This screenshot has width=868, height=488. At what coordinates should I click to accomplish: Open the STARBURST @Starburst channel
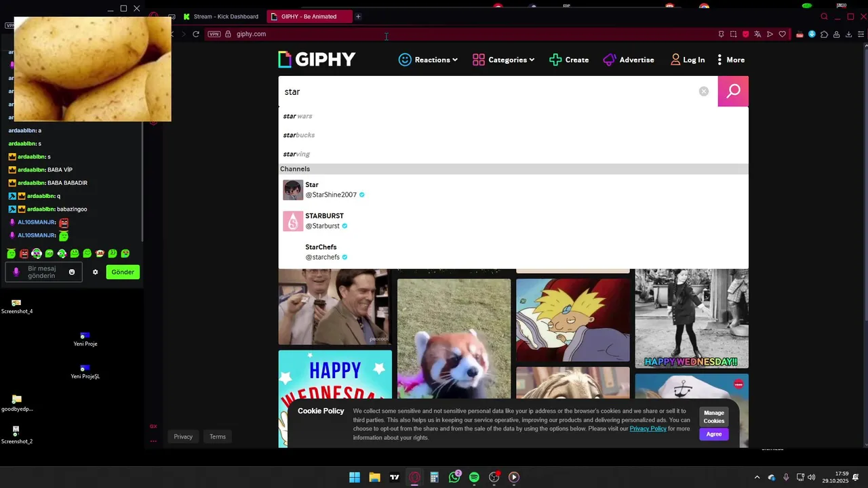tap(513, 221)
